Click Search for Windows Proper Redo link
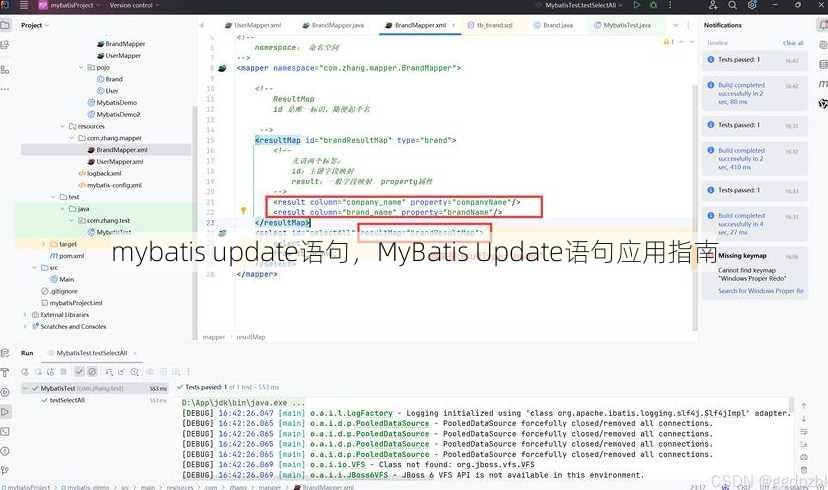The image size is (828, 490). (761, 291)
